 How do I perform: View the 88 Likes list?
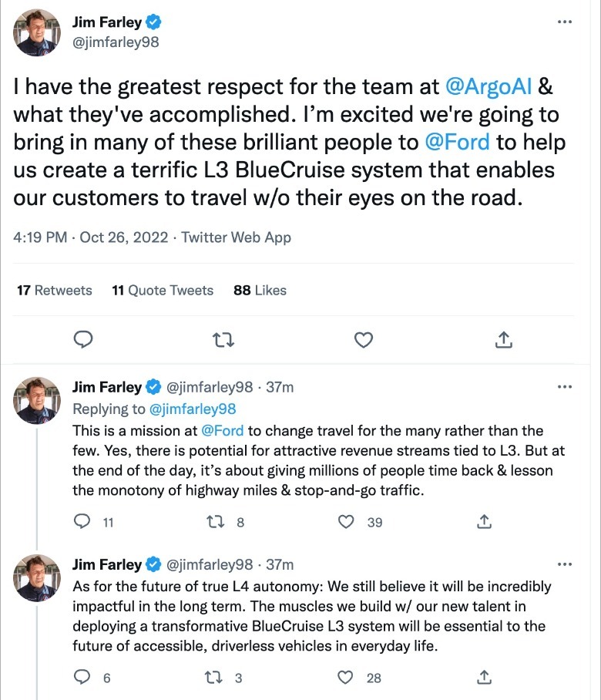pos(260,291)
